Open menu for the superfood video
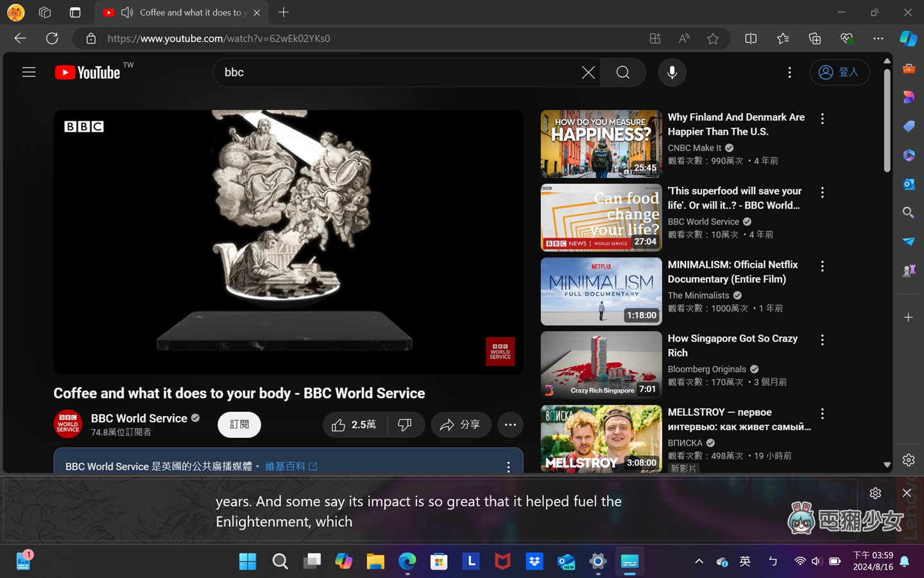 pyautogui.click(x=822, y=192)
